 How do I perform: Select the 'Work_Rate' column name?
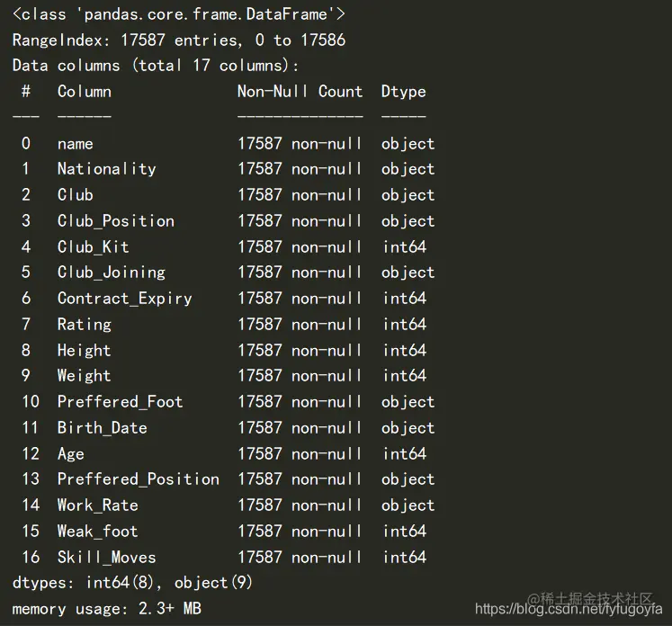tap(98, 505)
